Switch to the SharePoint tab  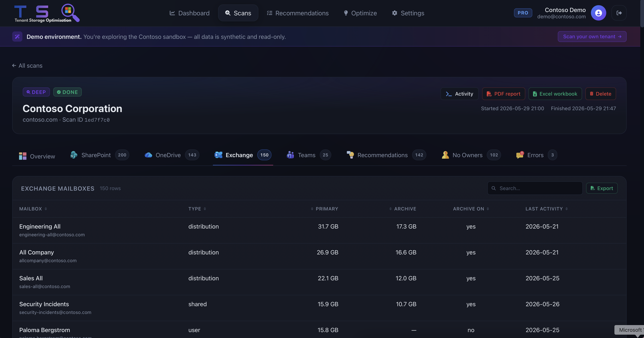(100, 155)
